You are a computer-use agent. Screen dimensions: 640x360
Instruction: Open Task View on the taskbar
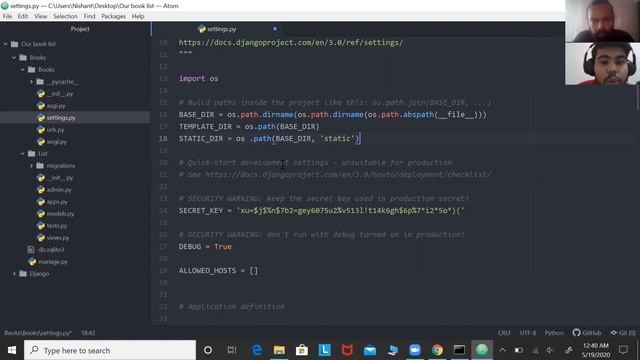pos(232,350)
